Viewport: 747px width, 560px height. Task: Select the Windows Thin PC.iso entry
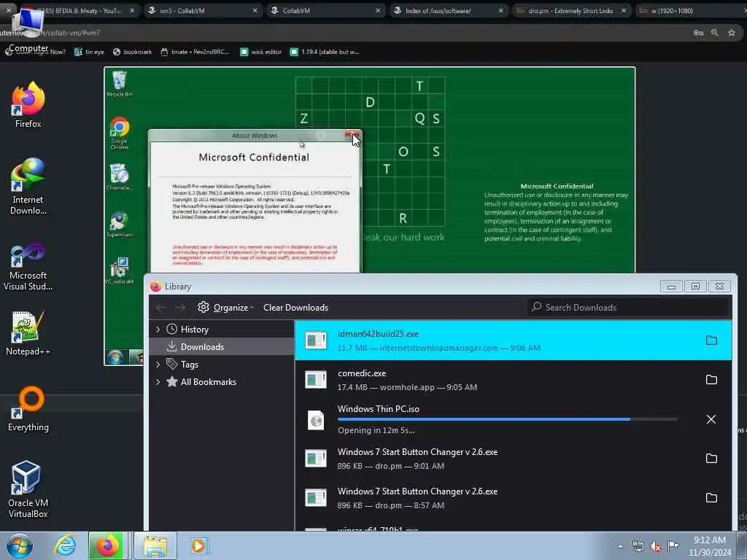tap(513, 419)
